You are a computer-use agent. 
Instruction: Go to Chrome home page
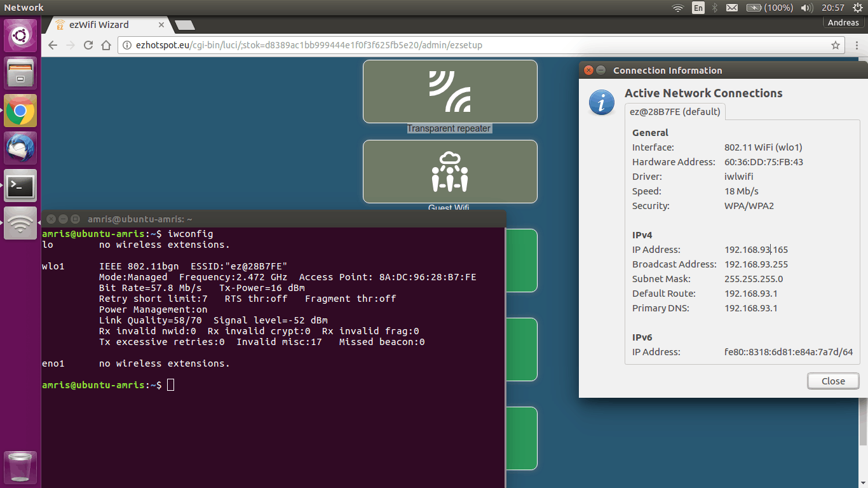click(x=106, y=45)
